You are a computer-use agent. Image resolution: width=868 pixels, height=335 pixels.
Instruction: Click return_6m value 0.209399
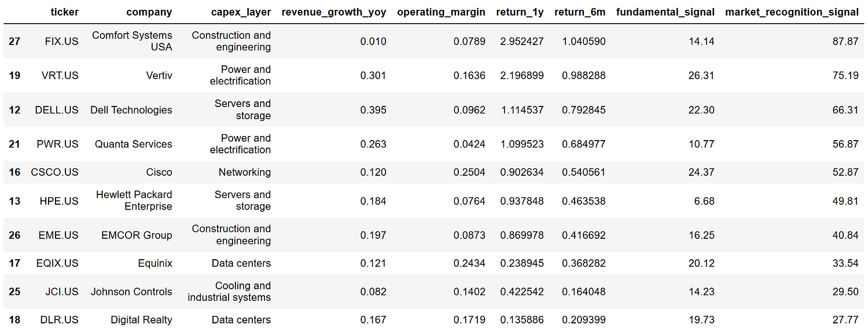584,320
